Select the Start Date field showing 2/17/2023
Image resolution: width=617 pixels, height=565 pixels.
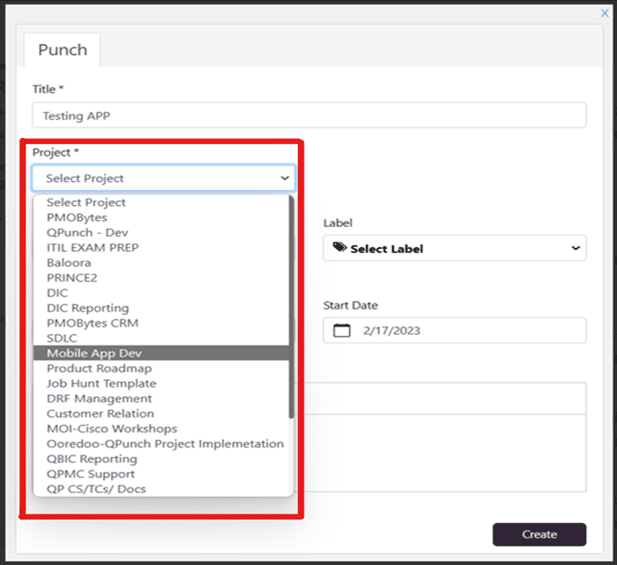454,330
